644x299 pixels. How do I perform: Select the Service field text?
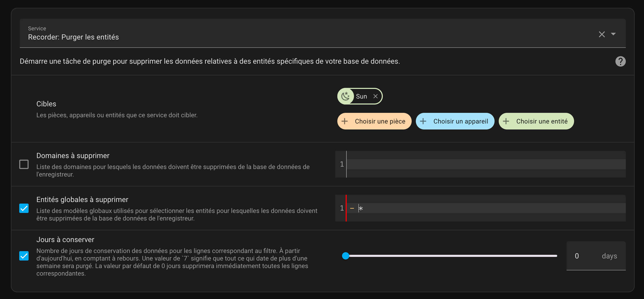click(73, 37)
